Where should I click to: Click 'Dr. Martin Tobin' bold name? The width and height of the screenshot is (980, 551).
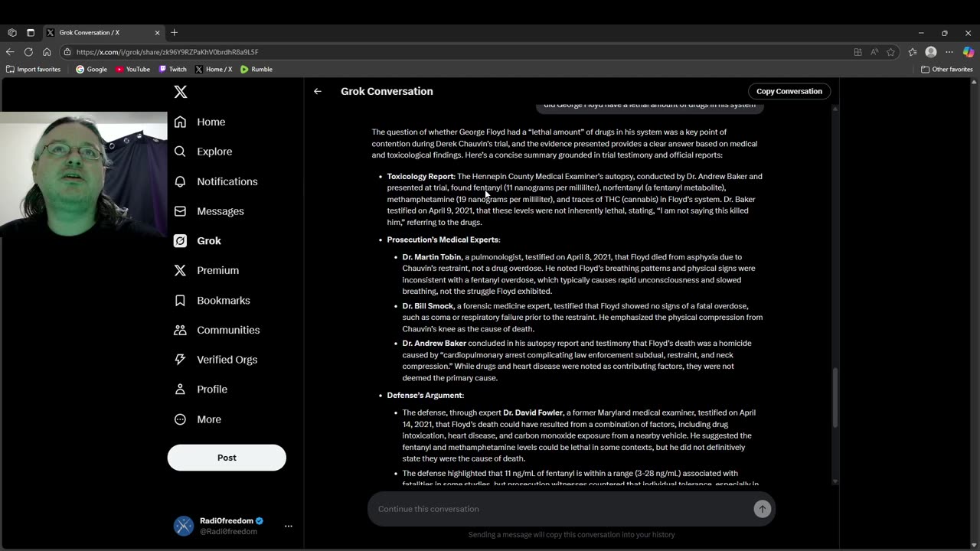(432, 257)
